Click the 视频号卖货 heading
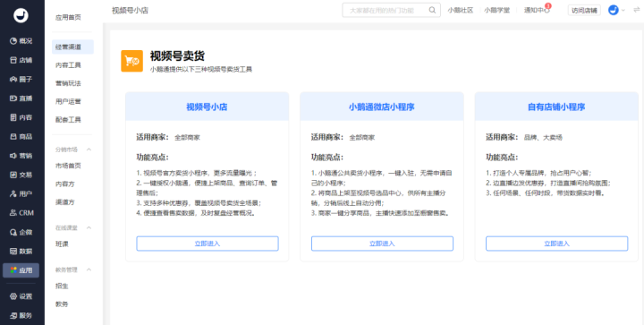This screenshot has width=644, height=325. [177, 56]
